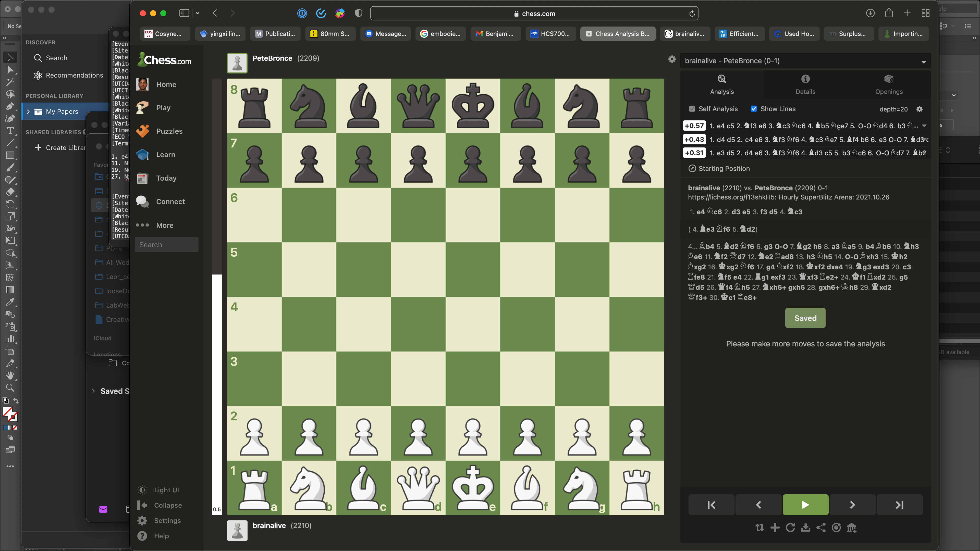Select the Eyedropper tool
980x551 pixels.
[x=10, y=302]
